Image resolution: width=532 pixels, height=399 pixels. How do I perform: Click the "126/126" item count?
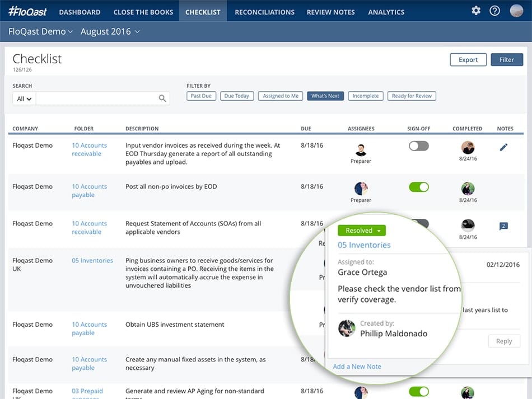point(22,69)
